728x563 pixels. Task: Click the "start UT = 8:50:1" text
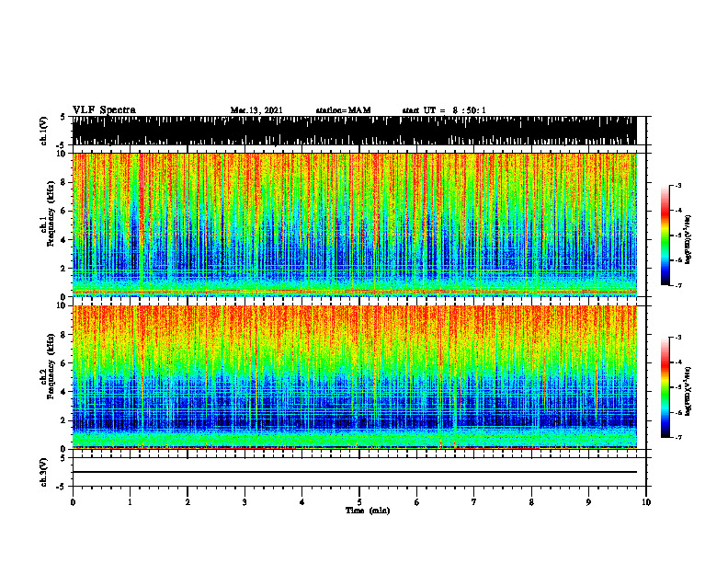point(444,110)
